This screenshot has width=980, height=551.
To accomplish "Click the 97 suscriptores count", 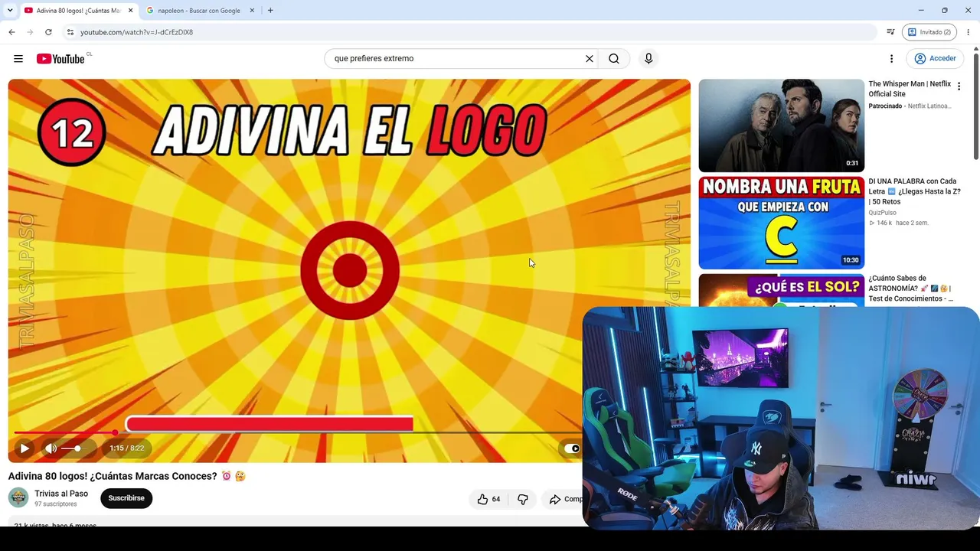I will point(56,504).
